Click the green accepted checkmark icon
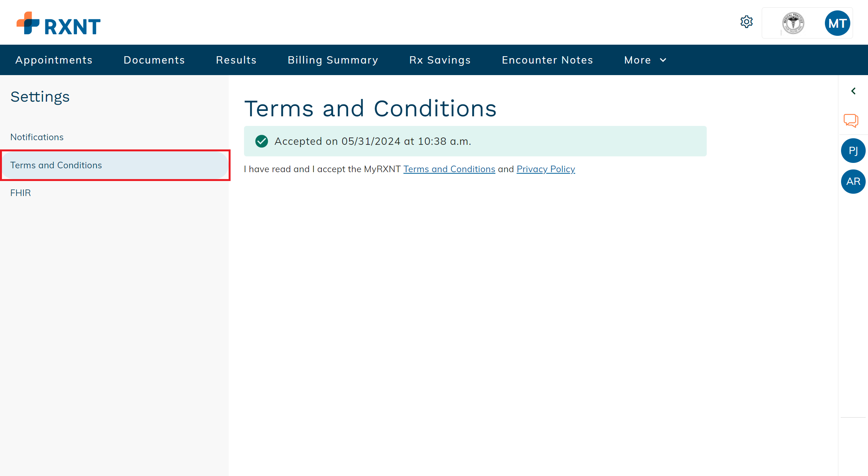This screenshot has width=868, height=476. click(x=262, y=141)
